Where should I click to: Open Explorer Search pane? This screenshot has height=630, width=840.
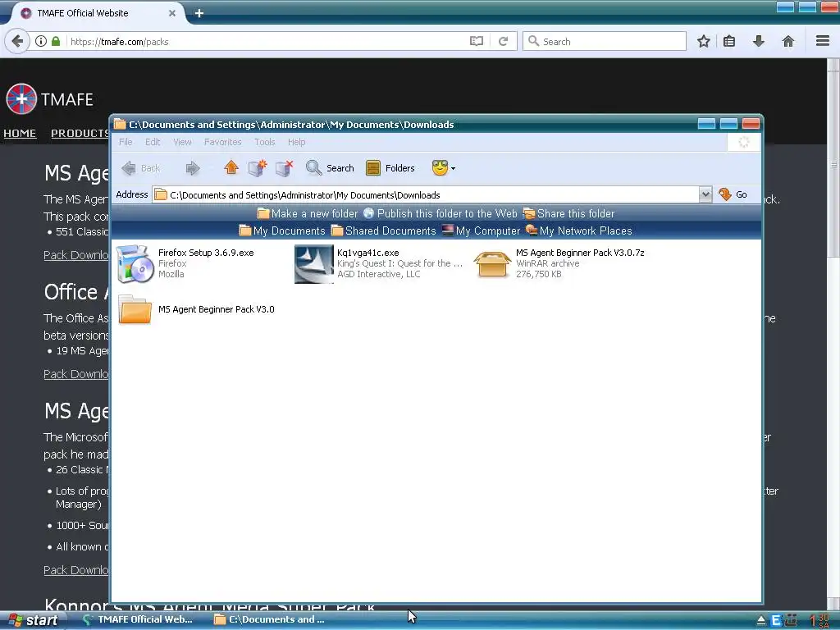330,168
